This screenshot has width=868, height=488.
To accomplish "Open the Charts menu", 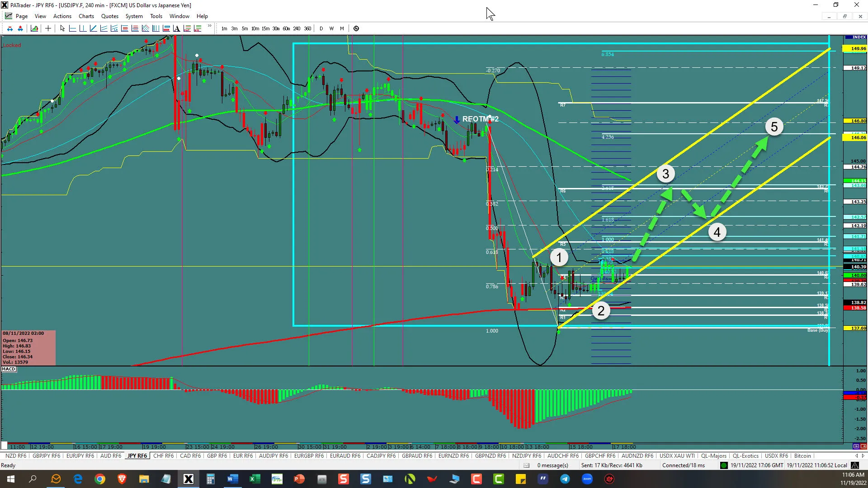I will pyautogui.click(x=86, y=16).
